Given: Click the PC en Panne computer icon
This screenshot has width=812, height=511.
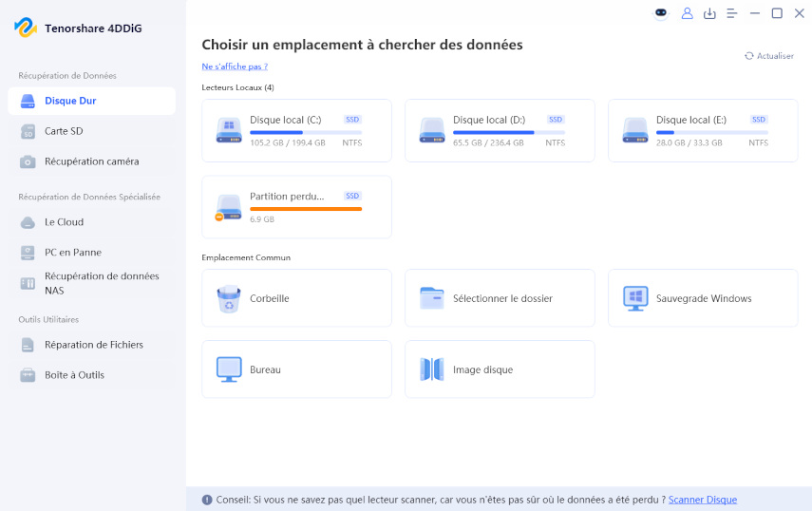Looking at the screenshot, I should click(x=28, y=253).
